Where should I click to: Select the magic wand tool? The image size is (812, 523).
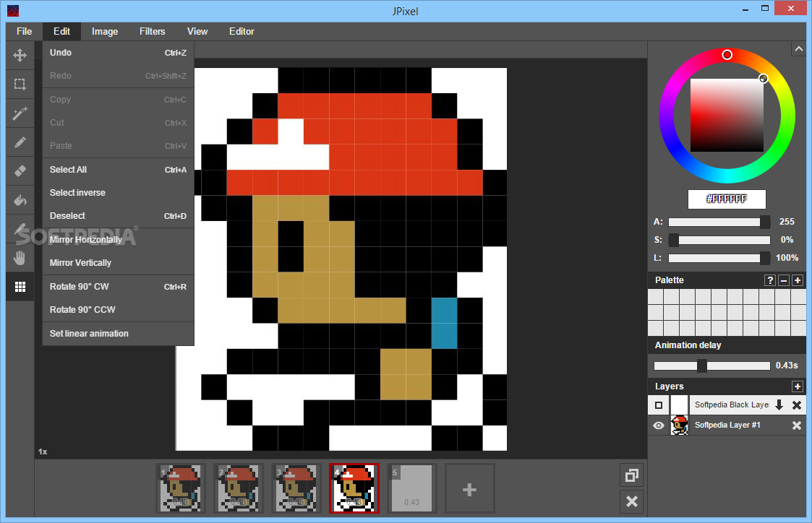tap(20, 113)
